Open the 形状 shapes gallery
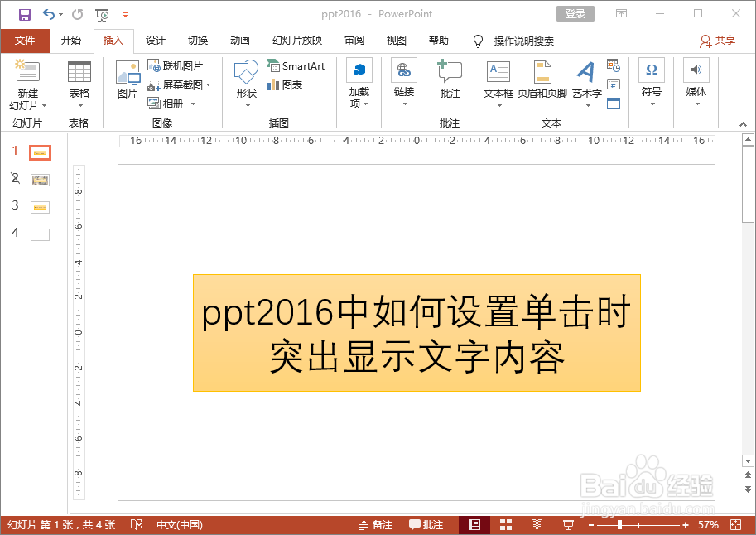This screenshot has height=535, width=756. pos(247,84)
